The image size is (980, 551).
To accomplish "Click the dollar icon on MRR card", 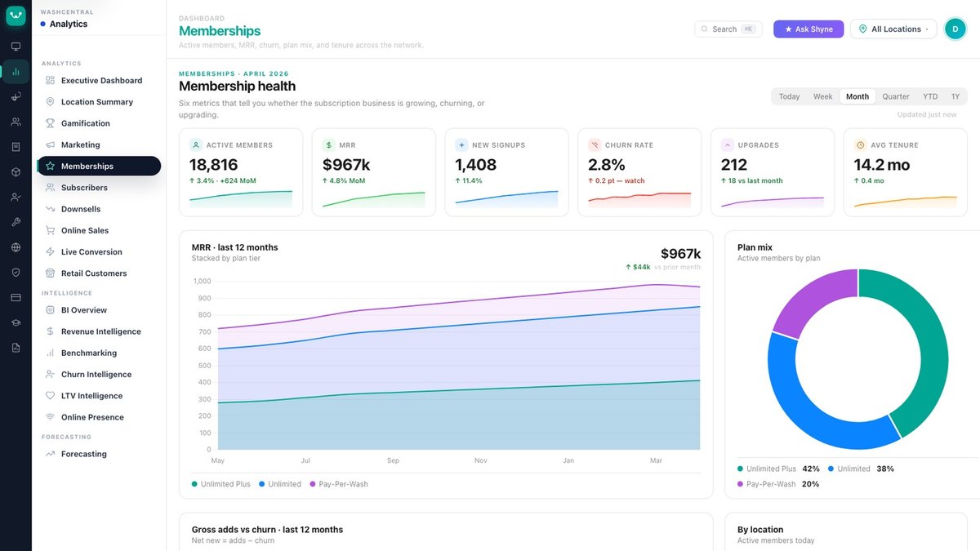I will [329, 145].
